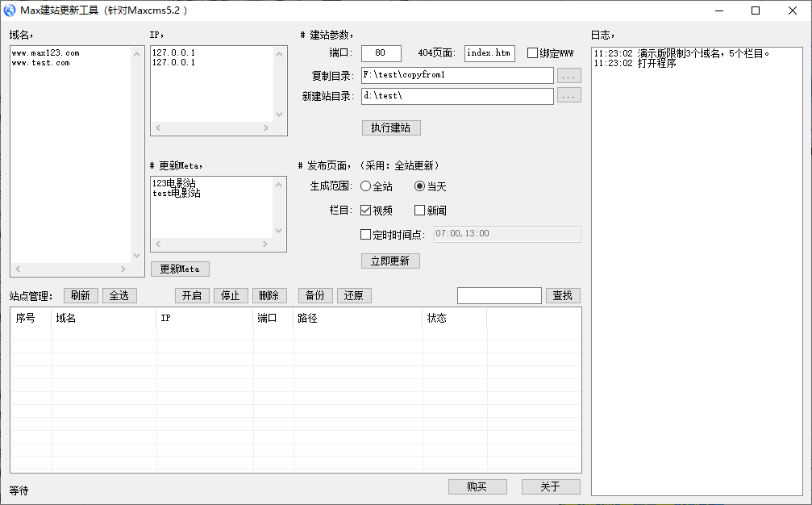Enable the 绑定www checkbox
The width and height of the screenshot is (812, 505).
coord(532,52)
